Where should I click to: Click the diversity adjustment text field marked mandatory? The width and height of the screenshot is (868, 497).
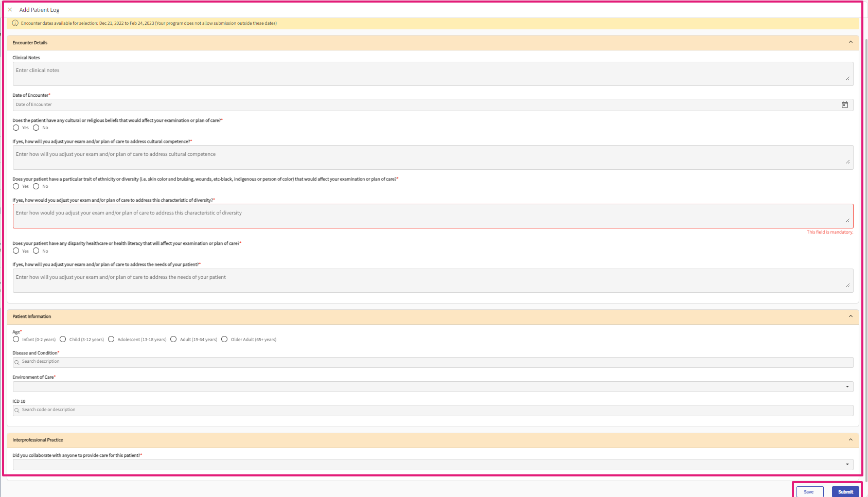click(432, 216)
